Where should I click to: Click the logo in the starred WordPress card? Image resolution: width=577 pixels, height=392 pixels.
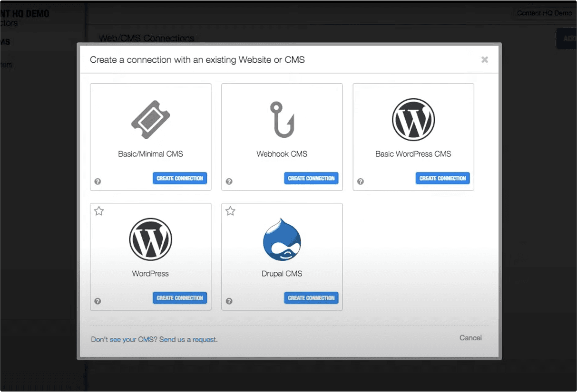click(x=150, y=239)
